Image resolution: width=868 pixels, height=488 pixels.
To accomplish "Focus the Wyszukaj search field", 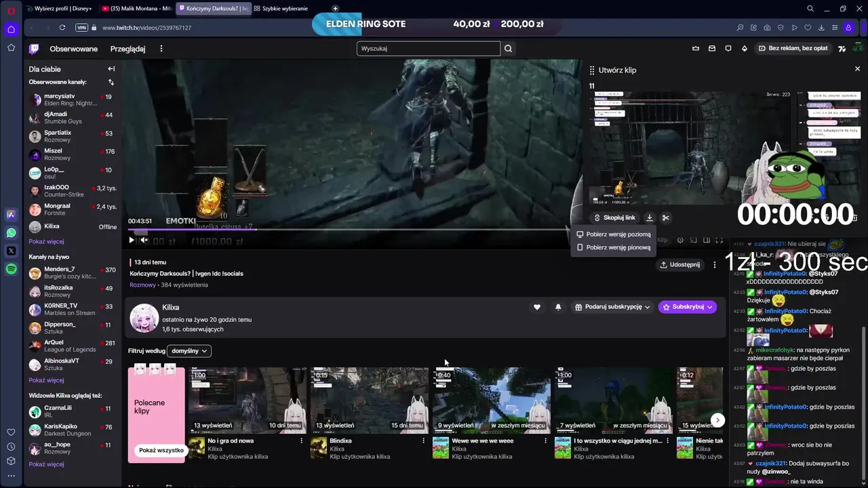I will click(428, 49).
